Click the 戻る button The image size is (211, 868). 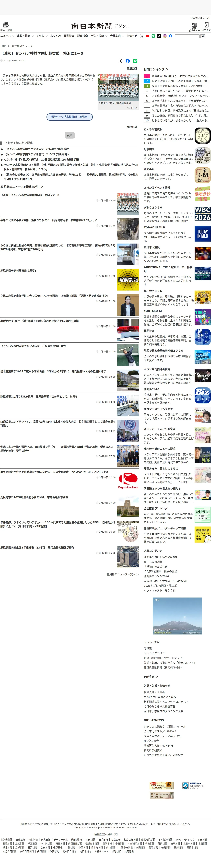click(x=70, y=135)
